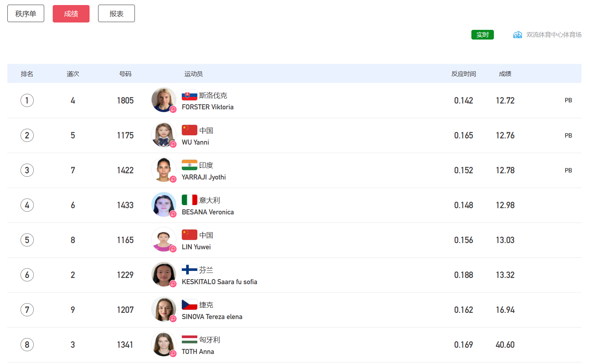Viewport: 590px width, 364px height.
Task: Click the 成绩 column header
Action: (x=505, y=74)
